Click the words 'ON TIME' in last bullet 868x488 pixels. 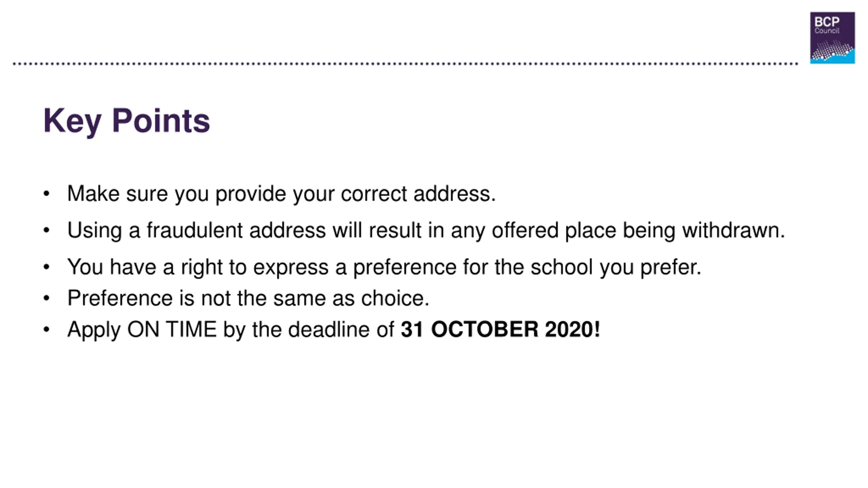[172, 329]
